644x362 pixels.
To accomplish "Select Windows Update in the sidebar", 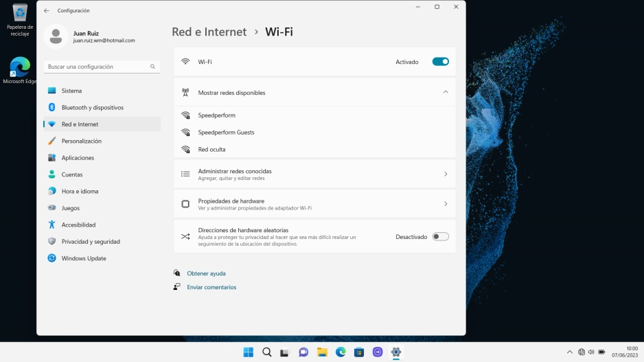I will click(x=102, y=258).
